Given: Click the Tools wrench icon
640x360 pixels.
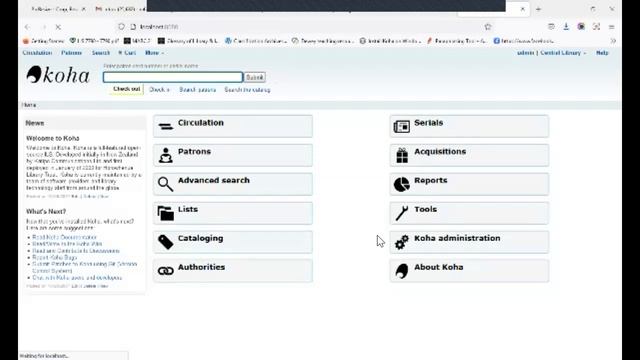Looking at the screenshot, I should tap(402, 213).
